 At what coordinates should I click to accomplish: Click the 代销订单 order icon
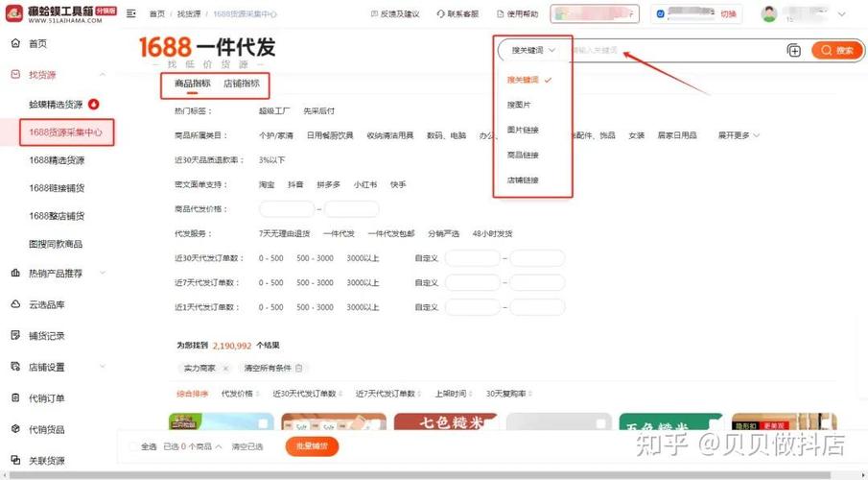15,398
